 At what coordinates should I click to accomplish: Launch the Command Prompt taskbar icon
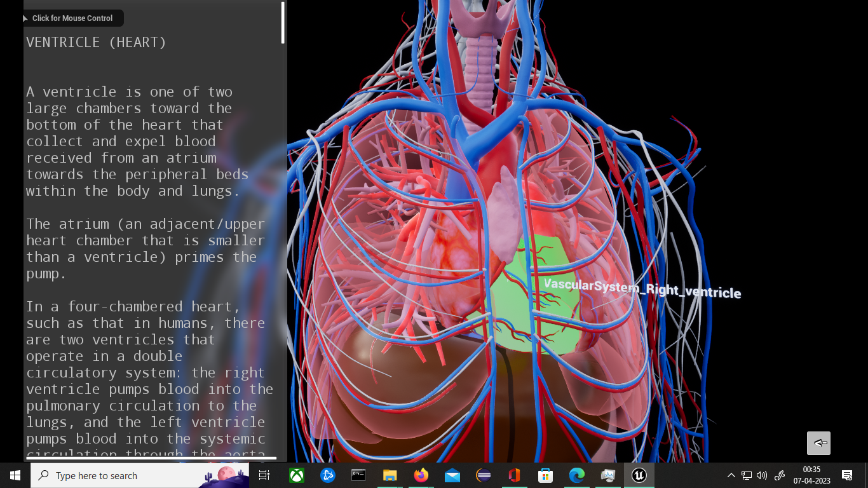coord(358,475)
